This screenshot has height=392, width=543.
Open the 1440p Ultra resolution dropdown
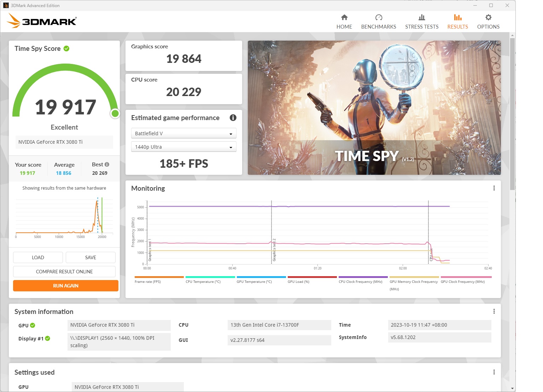[x=183, y=147]
